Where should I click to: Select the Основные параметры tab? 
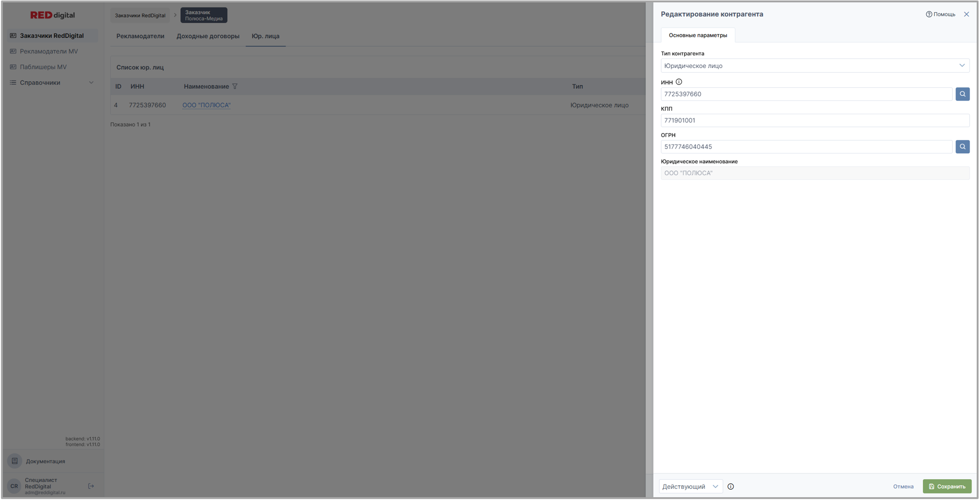coord(697,35)
